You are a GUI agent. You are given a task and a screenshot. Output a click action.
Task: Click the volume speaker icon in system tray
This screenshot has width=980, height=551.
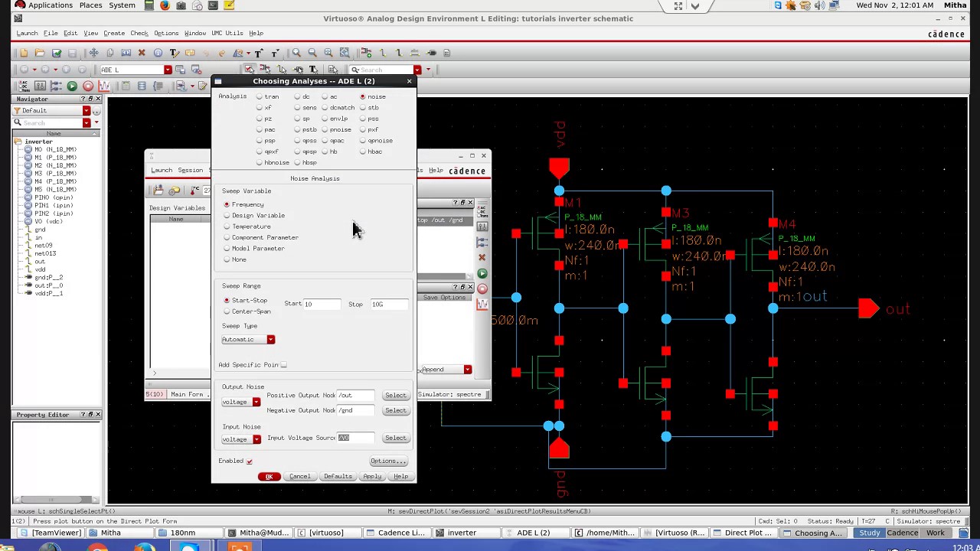822,5
